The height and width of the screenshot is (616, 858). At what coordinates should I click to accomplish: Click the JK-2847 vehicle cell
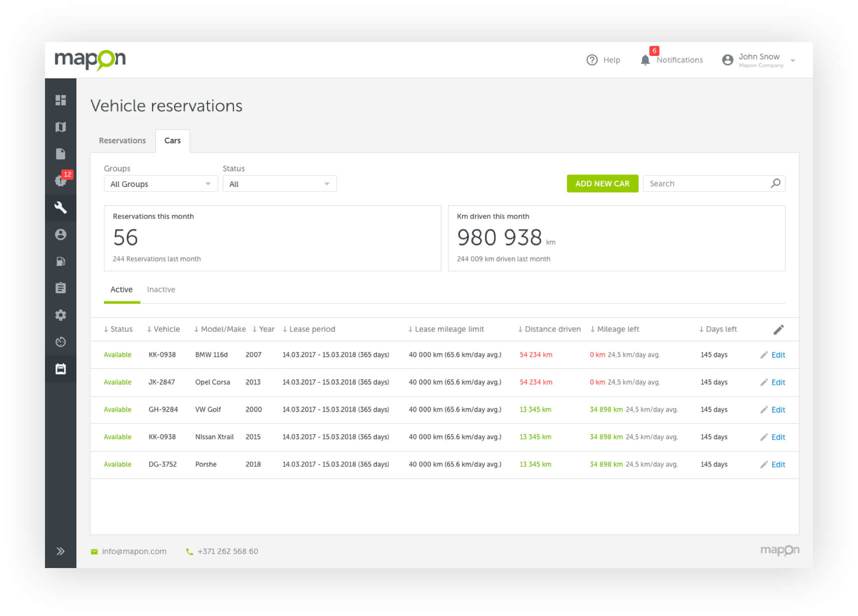(161, 382)
